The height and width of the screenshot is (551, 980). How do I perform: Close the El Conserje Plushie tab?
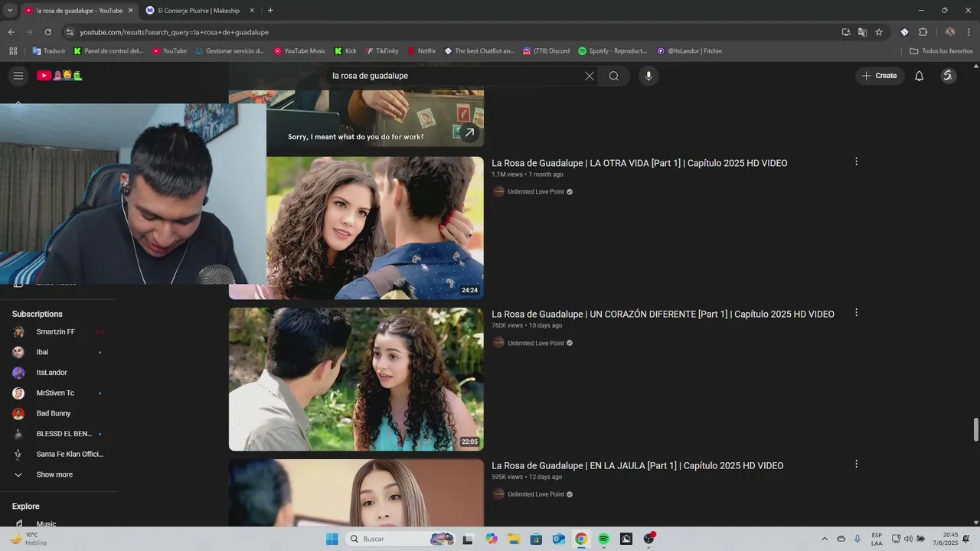click(252, 11)
